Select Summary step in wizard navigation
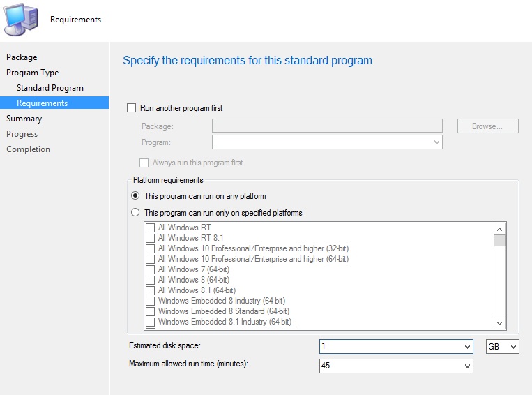532x395 pixels. point(24,119)
